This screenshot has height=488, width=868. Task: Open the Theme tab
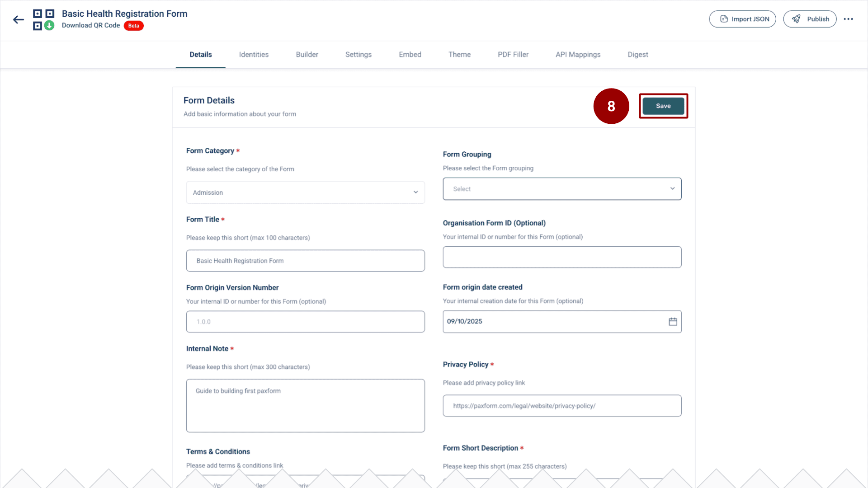pos(460,54)
